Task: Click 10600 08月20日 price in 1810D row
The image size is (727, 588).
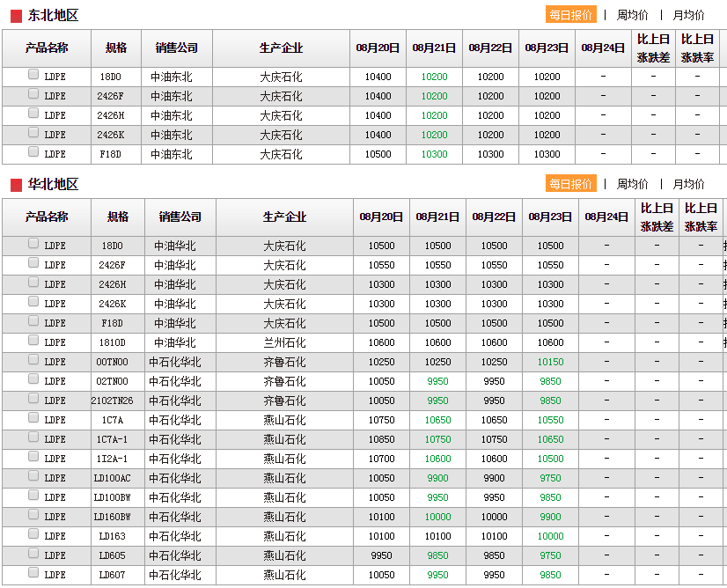Action: click(x=382, y=342)
